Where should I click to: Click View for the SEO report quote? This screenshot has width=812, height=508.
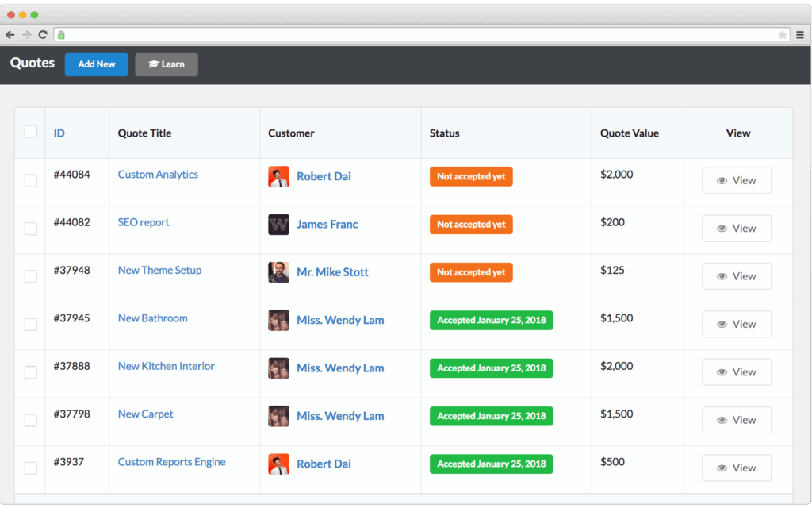pos(737,228)
